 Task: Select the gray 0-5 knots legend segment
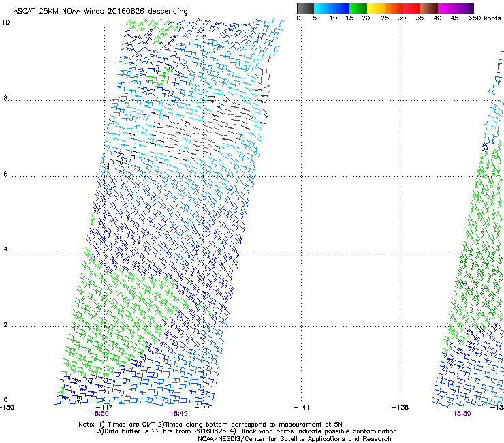(x=305, y=8)
